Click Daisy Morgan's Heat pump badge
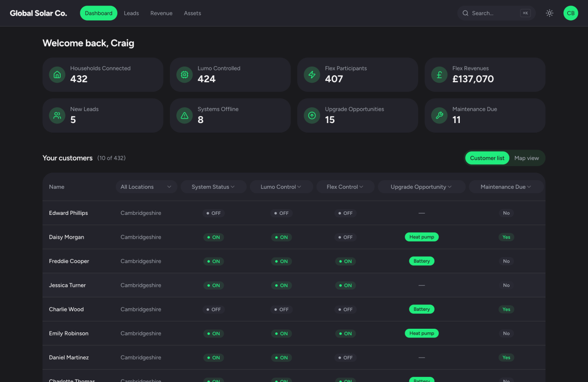Screen dimensions: 588x382 pos(422,237)
